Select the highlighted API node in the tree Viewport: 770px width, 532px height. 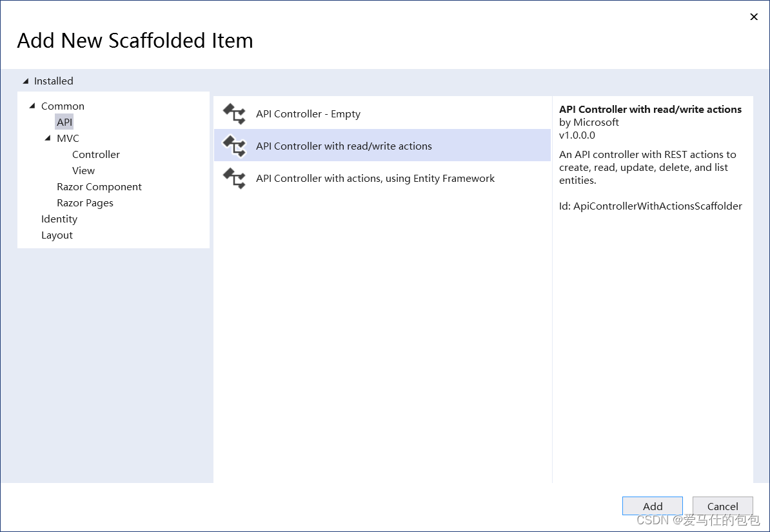tap(64, 121)
